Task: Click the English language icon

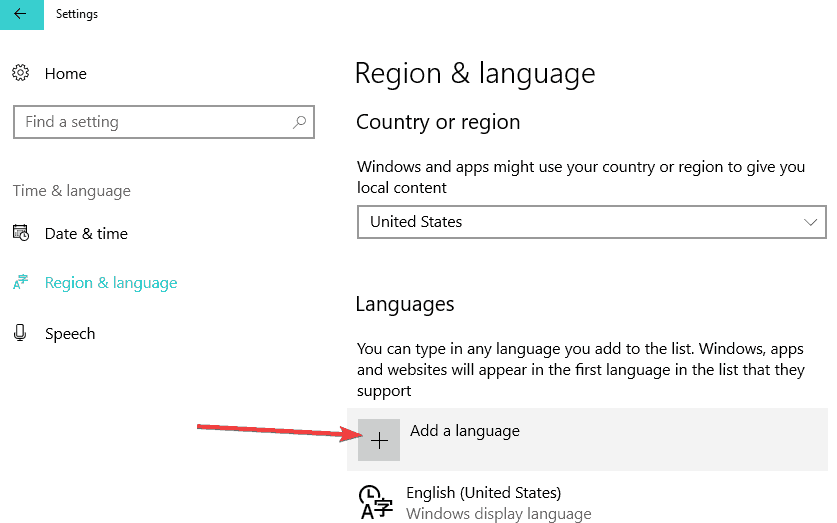Action: [x=375, y=503]
